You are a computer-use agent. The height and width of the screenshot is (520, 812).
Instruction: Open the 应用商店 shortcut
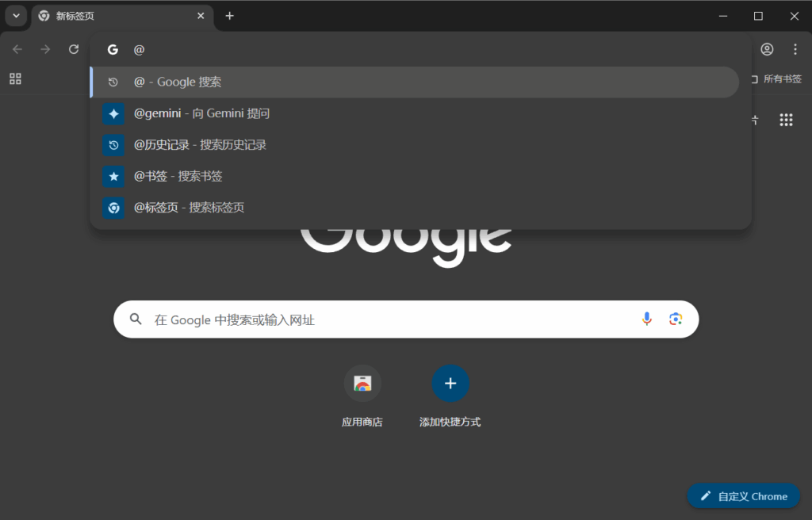click(362, 384)
